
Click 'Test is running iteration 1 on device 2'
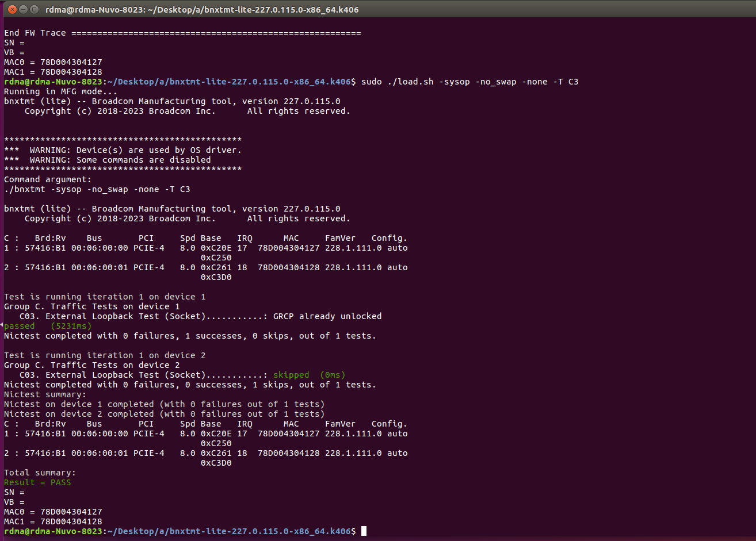[105, 355]
